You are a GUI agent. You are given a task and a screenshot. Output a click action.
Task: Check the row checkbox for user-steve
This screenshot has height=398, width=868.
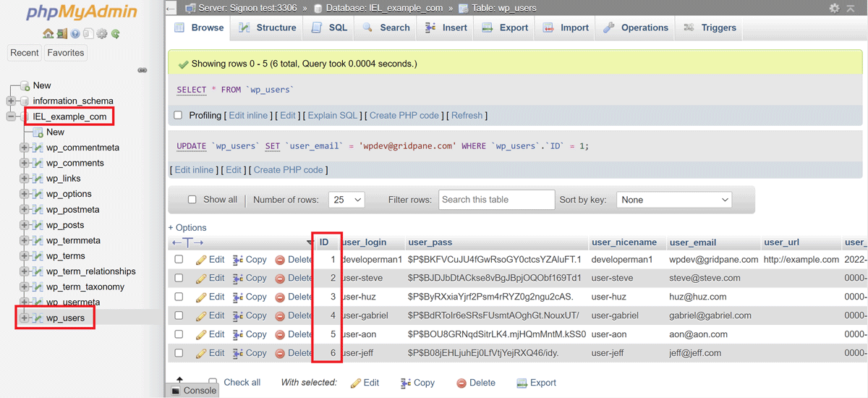pos(179,278)
